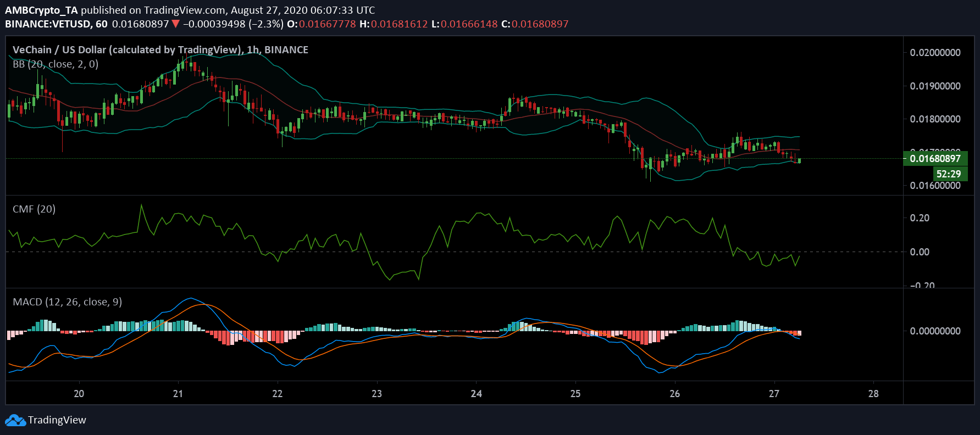This screenshot has height=435, width=980.
Task: Click the 0.00000000 level on the MACD axis
Action: click(x=935, y=331)
